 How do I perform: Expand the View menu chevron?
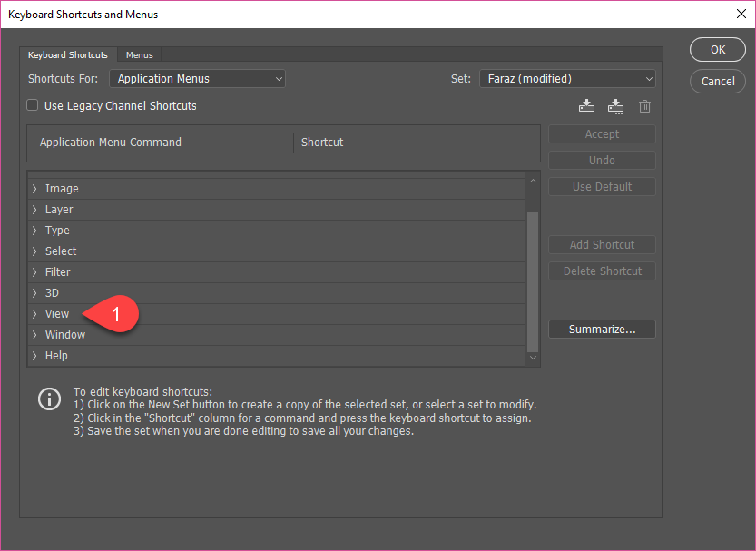pos(34,314)
